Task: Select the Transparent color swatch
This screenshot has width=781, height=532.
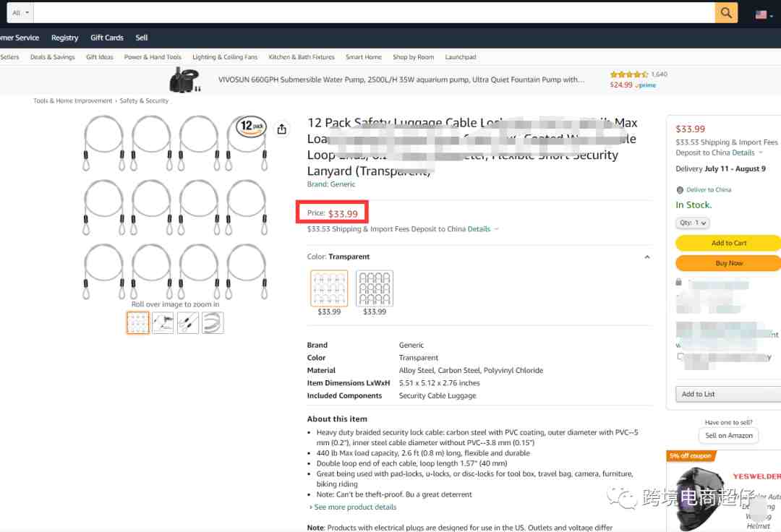Action: click(x=329, y=288)
